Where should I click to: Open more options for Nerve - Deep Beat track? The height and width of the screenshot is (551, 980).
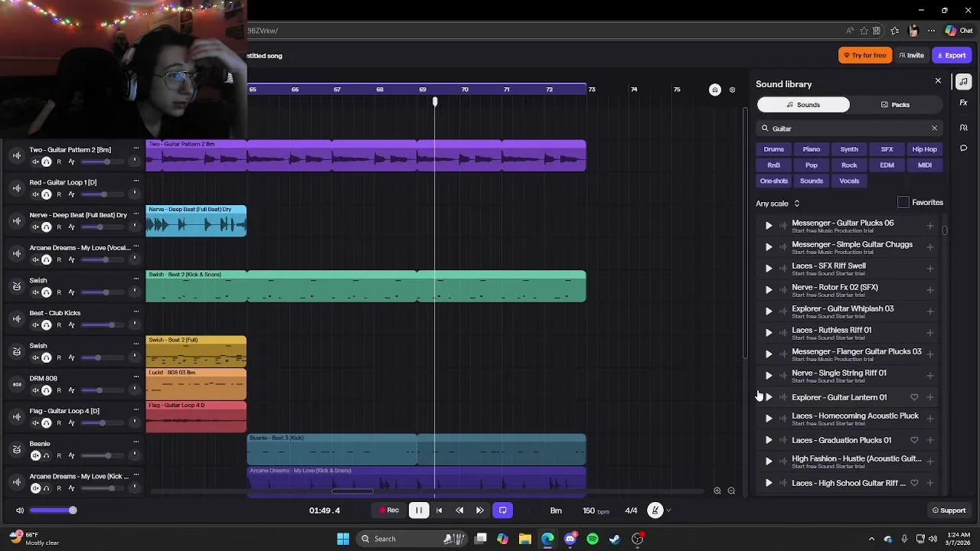click(x=136, y=214)
